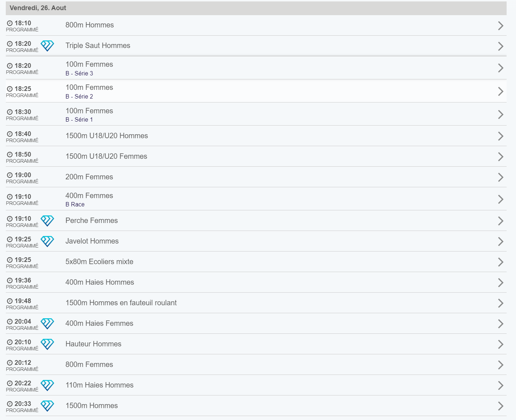Click the Vendredi, 26. Aout date header
Viewport: 516px width, 420px height.
pos(38,8)
